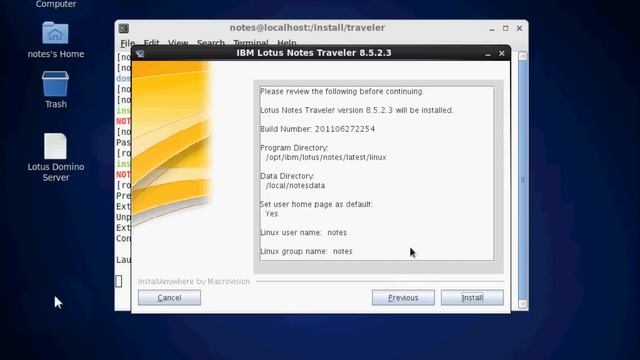Screen dimensions: 640x360
Task: Open the View menu in terminal
Action: (x=178, y=43)
